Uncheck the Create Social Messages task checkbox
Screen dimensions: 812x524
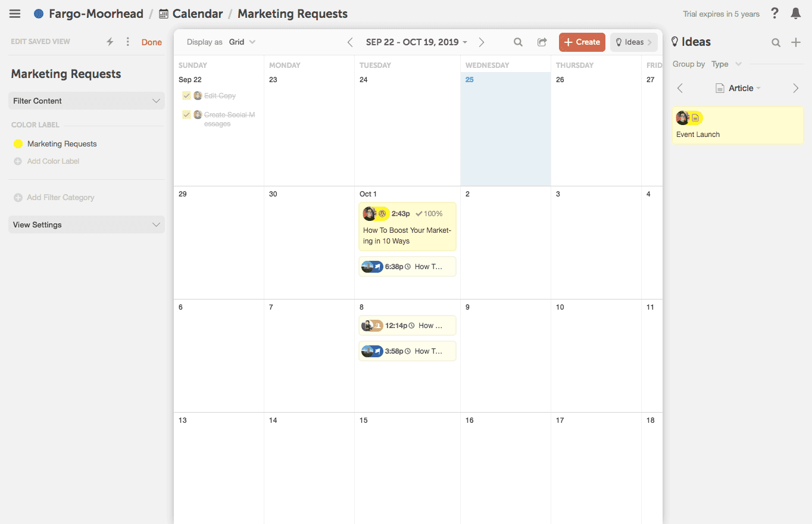coord(186,115)
